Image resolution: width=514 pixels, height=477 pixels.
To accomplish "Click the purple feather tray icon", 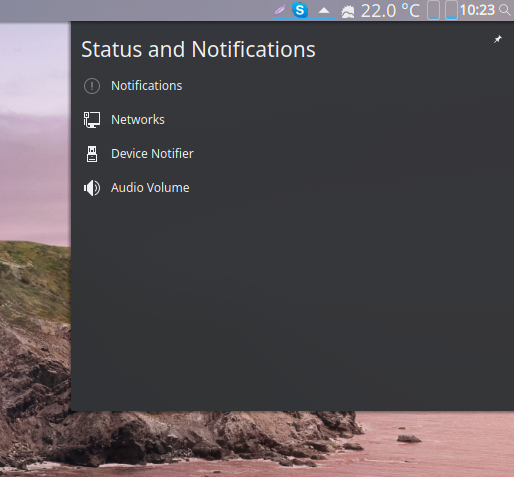I will tap(280, 10).
